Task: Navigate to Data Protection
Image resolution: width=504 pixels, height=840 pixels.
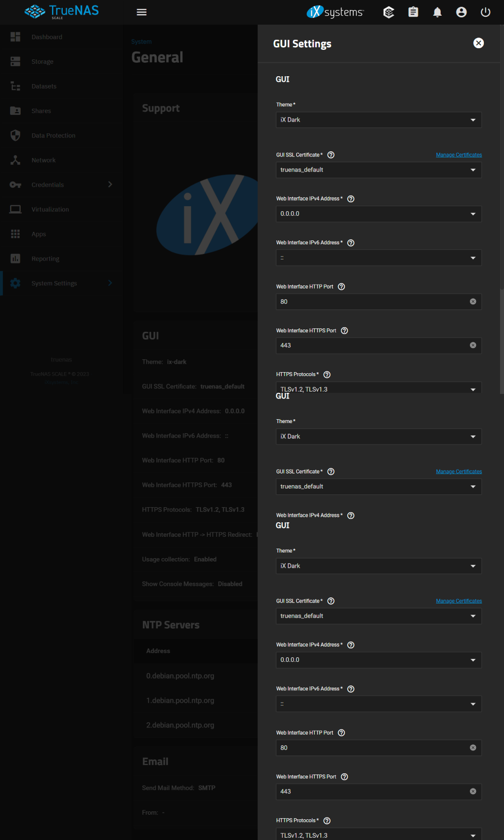Action: (53, 136)
